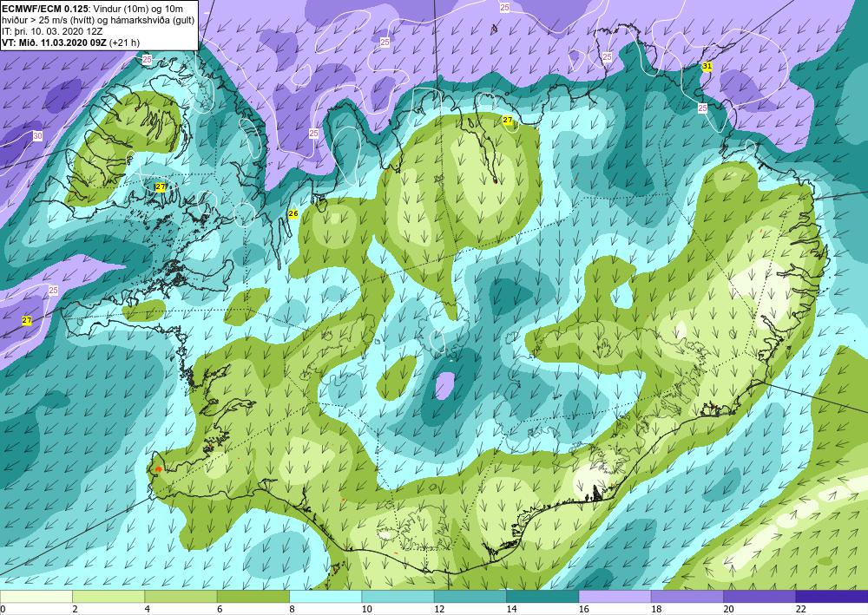Click the legend scale value 12

(x=439, y=609)
